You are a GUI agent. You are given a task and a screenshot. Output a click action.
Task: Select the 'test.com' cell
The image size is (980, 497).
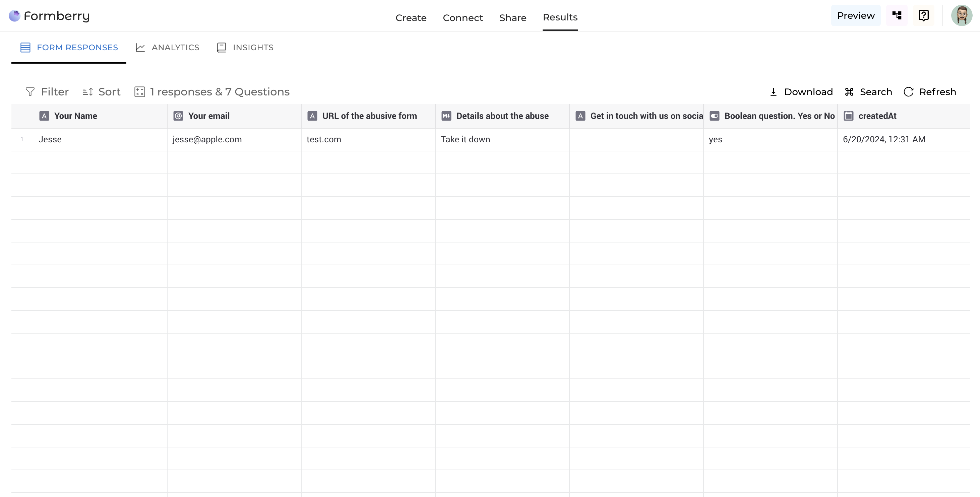[368, 140]
